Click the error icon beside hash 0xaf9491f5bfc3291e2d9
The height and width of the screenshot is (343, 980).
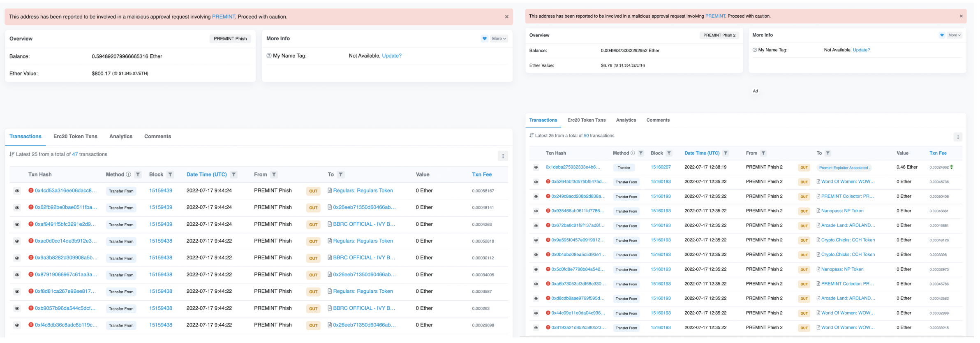tap(31, 224)
